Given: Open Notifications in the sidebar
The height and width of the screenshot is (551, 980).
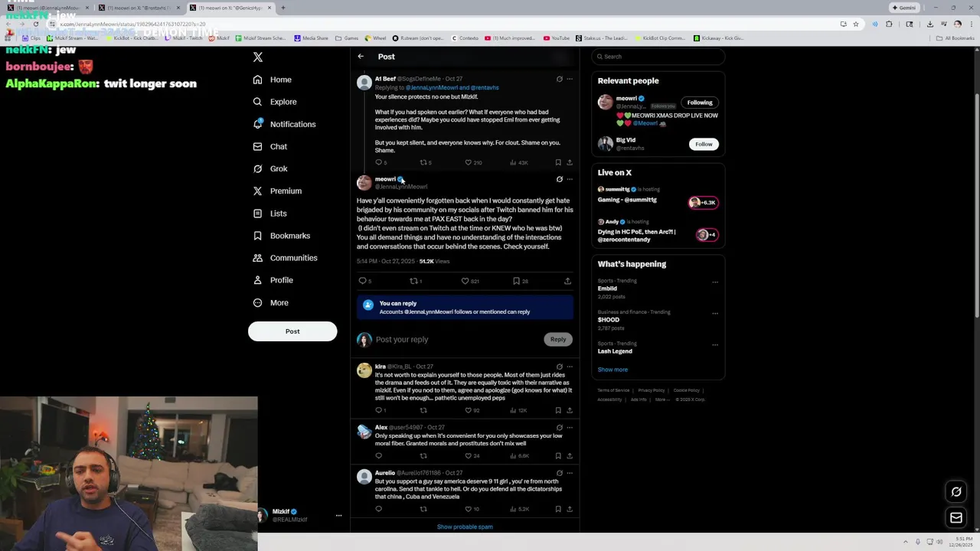Looking at the screenshot, I should [284, 124].
